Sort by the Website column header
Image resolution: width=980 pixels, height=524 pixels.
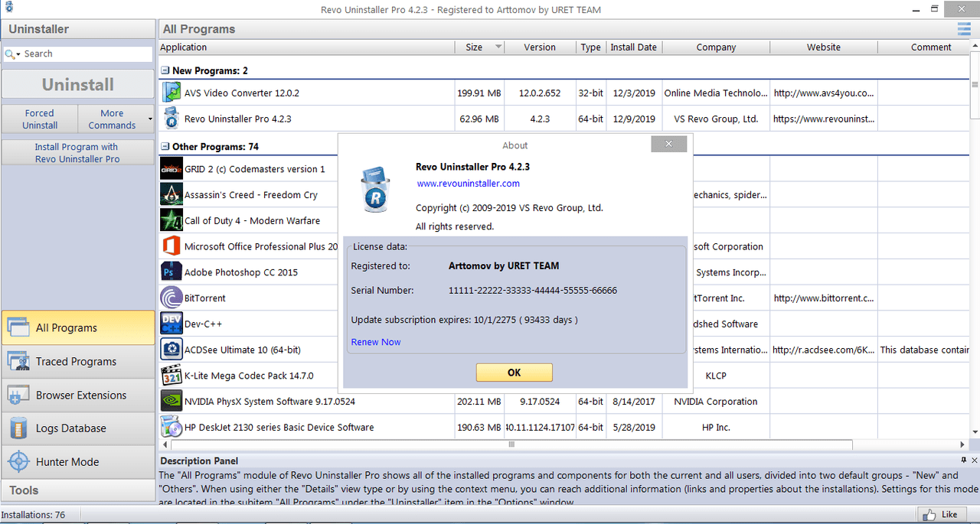tap(824, 47)
